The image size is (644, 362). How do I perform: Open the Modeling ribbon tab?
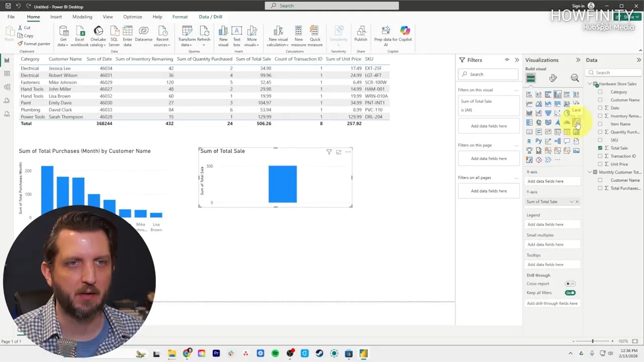point(82,17)
